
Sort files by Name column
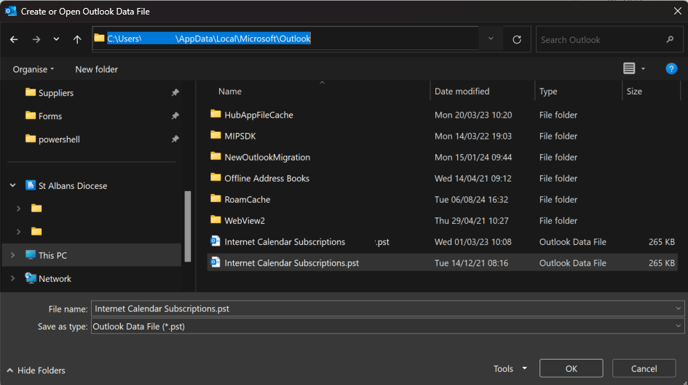(x=230, y=91)
